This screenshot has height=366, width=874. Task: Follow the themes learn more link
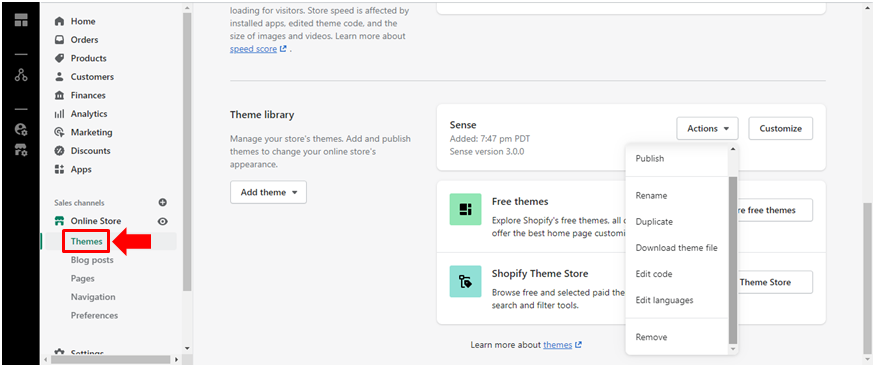pyautogui.click(x=558, y=345)
